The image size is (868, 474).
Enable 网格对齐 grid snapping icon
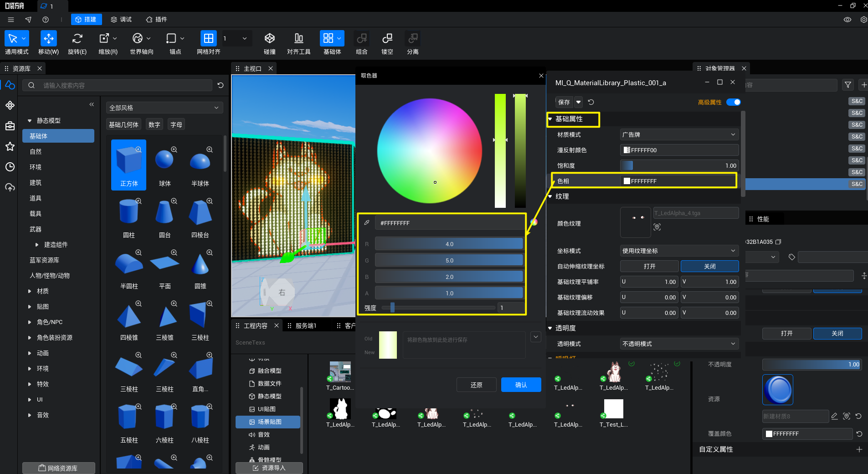208,38
